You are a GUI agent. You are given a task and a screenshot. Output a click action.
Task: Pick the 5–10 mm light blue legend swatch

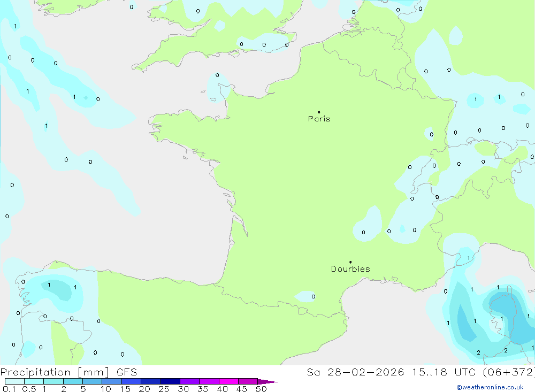pyautogui.click(x=92, y=381)
